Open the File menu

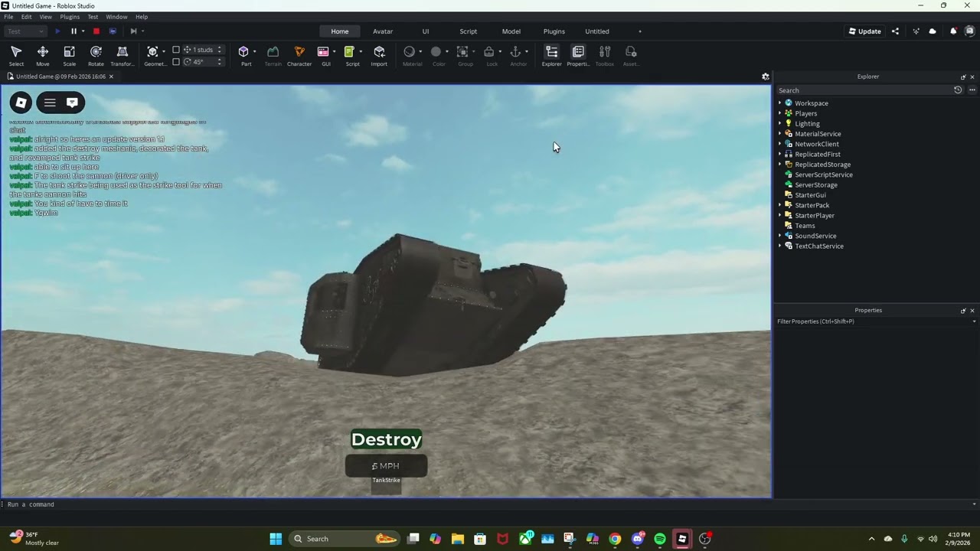click(x=8, y=17)
